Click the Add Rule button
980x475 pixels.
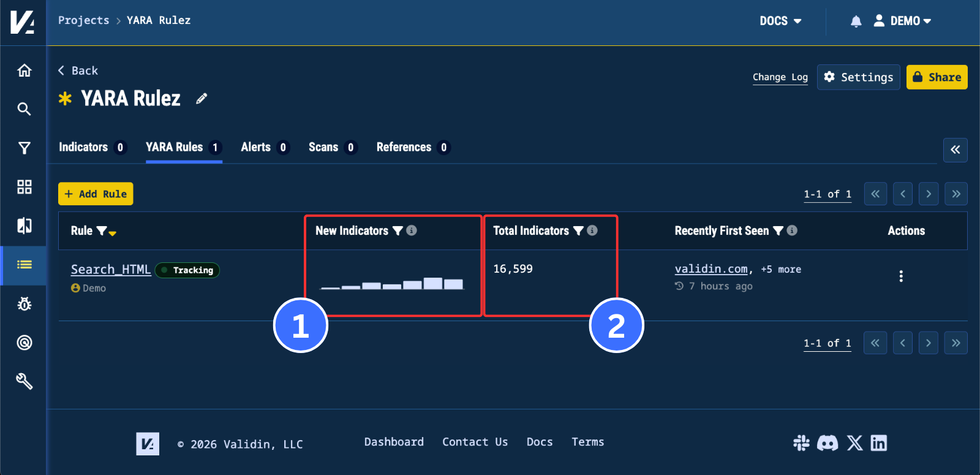96,194
